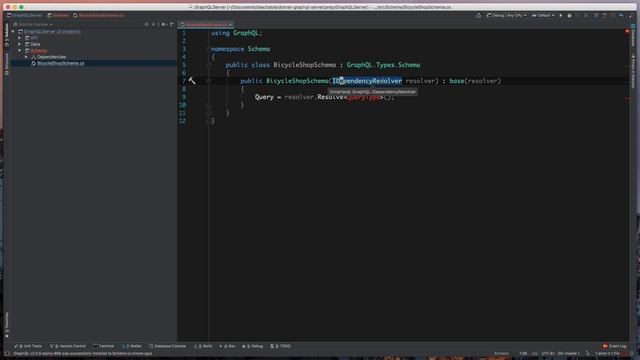The image size is (640, 360).
Task: Open the Database Console tool window
Action: tap(167, 346)
